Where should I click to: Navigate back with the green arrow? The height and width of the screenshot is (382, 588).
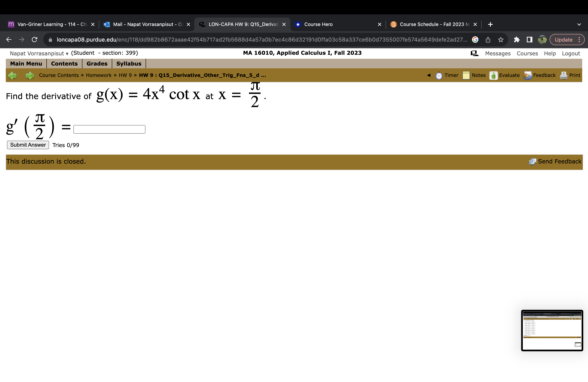pyautogui.click(x=13, y=75)
